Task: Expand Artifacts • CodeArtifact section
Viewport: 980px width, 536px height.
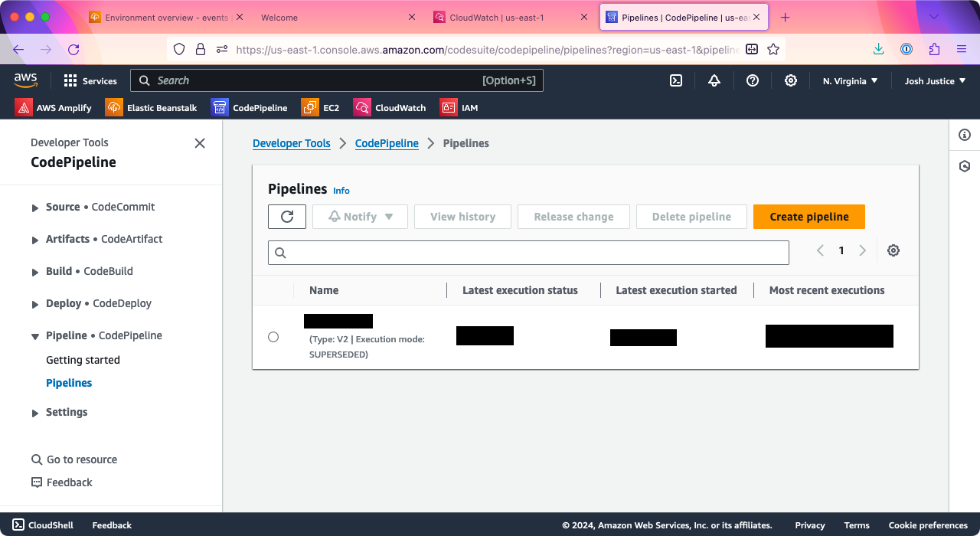Action: pyautogui.click(x=35, y=240)
